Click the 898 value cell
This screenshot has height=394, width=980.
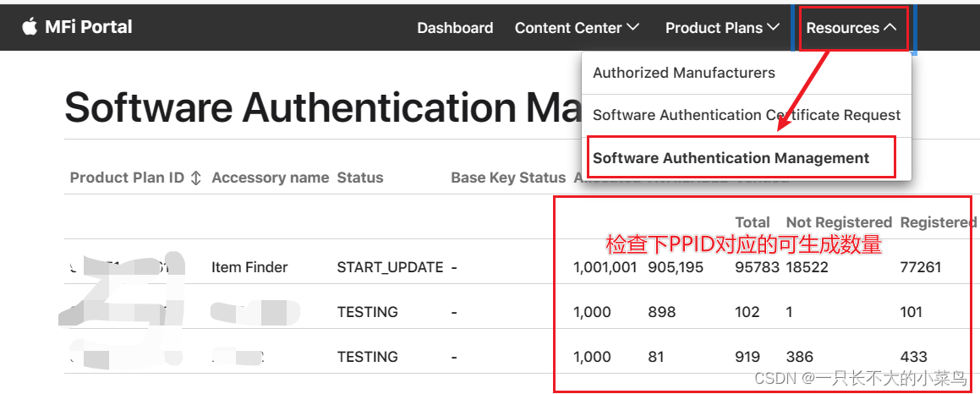point(662,311)
